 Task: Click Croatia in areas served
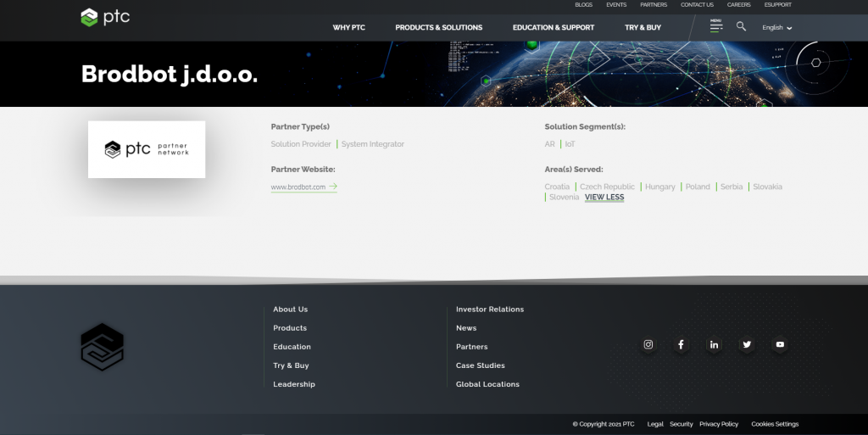click(557, 187)
